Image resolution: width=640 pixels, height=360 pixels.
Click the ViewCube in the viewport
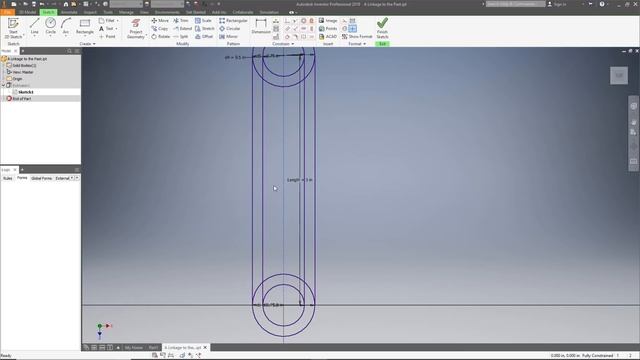tap(619, 76)
